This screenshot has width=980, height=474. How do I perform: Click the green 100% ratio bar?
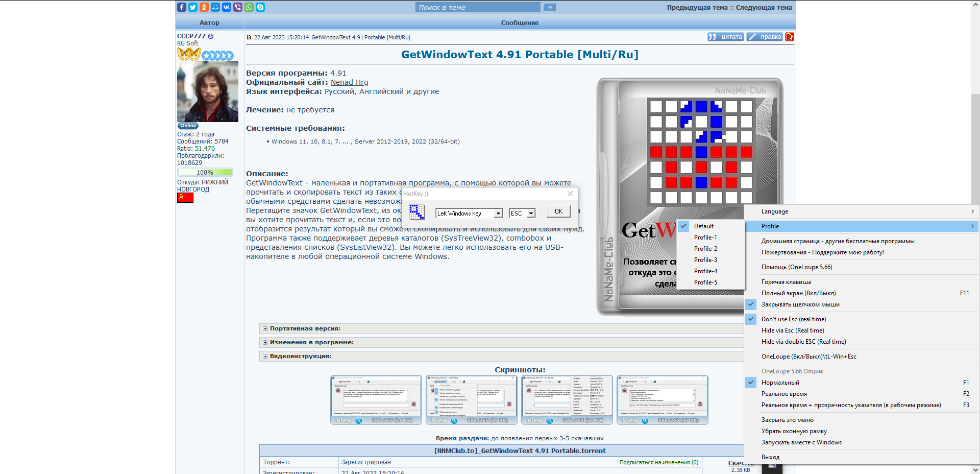[205, 173]
